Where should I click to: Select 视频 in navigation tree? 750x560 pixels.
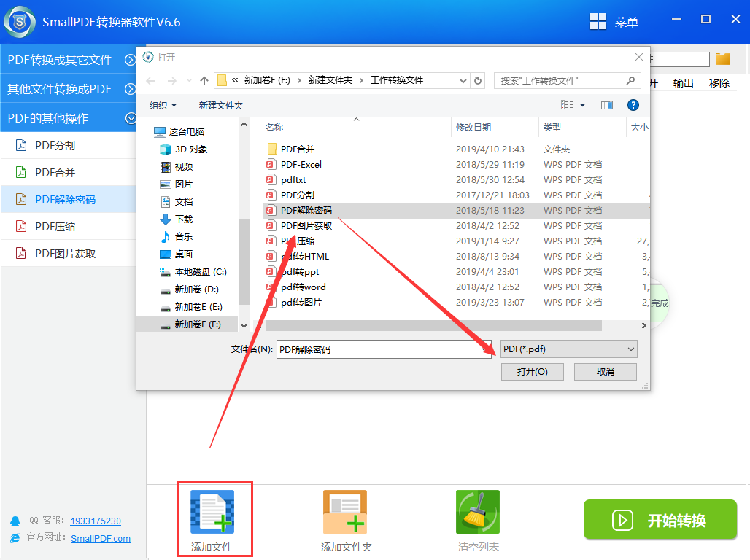[177, 166]
